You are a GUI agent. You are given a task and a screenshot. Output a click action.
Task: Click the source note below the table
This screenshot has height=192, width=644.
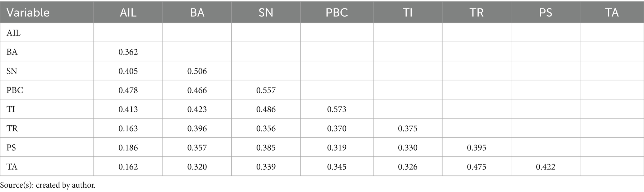(x=48, y=185)
